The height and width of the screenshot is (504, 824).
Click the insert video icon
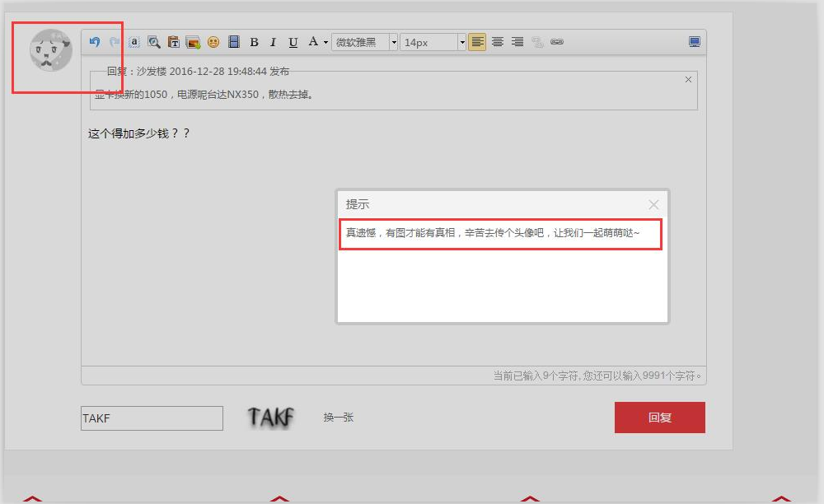coord(233,41)
